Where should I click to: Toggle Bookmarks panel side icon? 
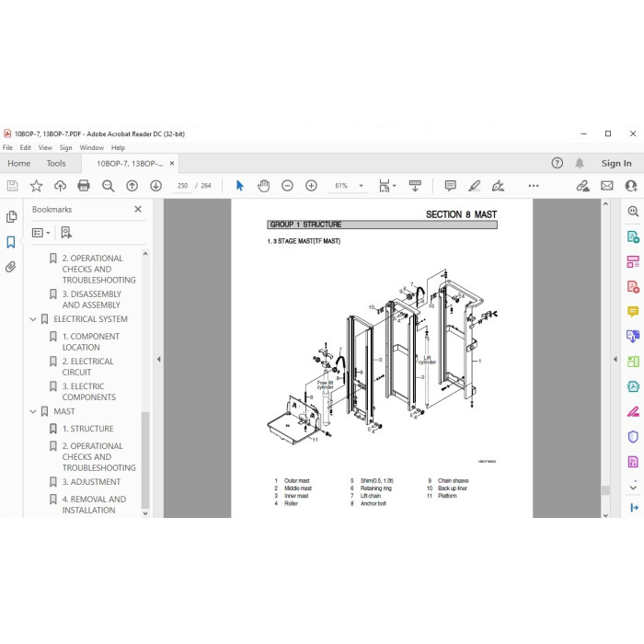(x=11, y=242)
